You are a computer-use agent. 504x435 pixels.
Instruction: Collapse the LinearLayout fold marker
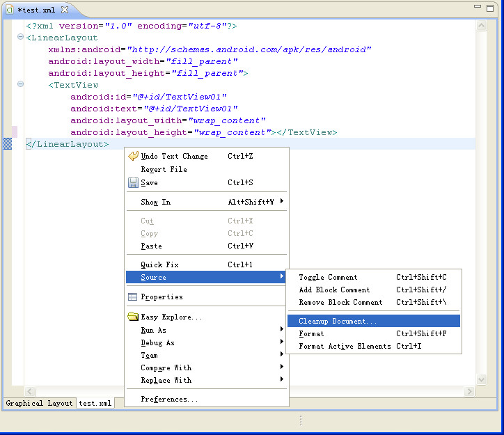(x=20, y=38)
